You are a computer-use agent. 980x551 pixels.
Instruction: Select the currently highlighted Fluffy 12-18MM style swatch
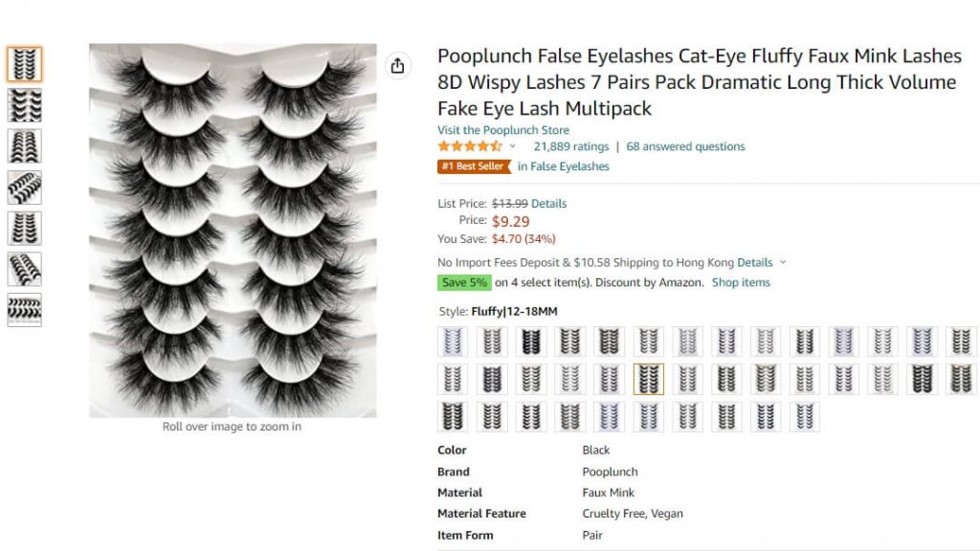[x=648, y=379]
